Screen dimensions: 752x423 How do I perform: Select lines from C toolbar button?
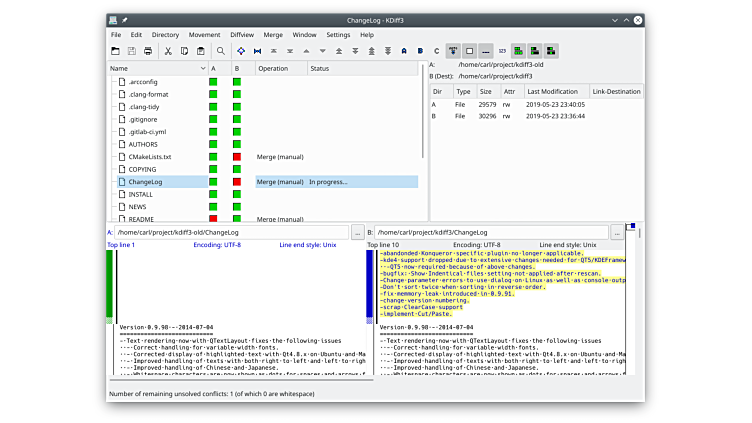(x=436, y=51)
